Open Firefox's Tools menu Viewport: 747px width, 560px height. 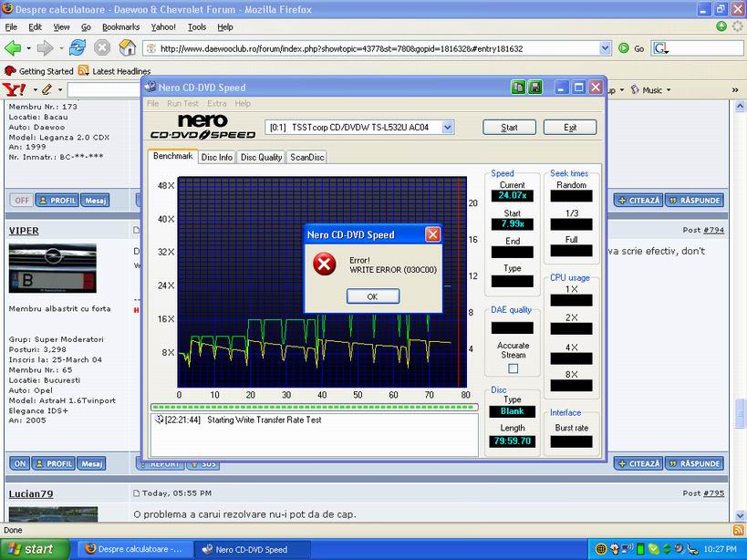197,27
